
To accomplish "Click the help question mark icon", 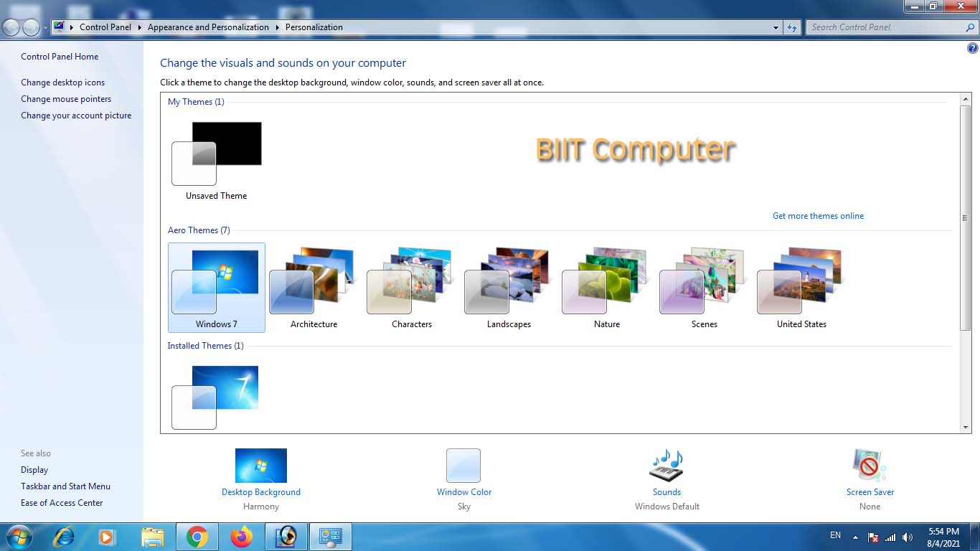I will (972, 49).
